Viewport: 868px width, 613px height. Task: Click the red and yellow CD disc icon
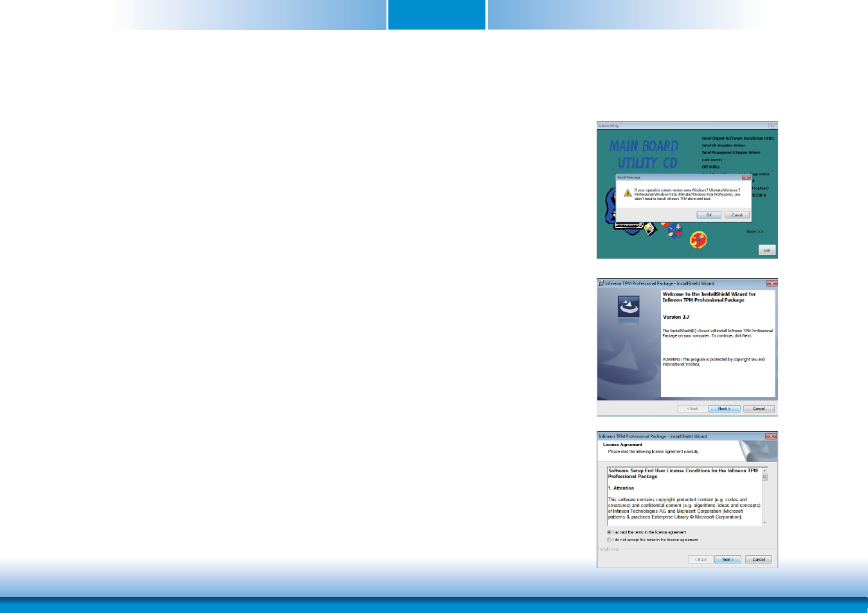698,240
